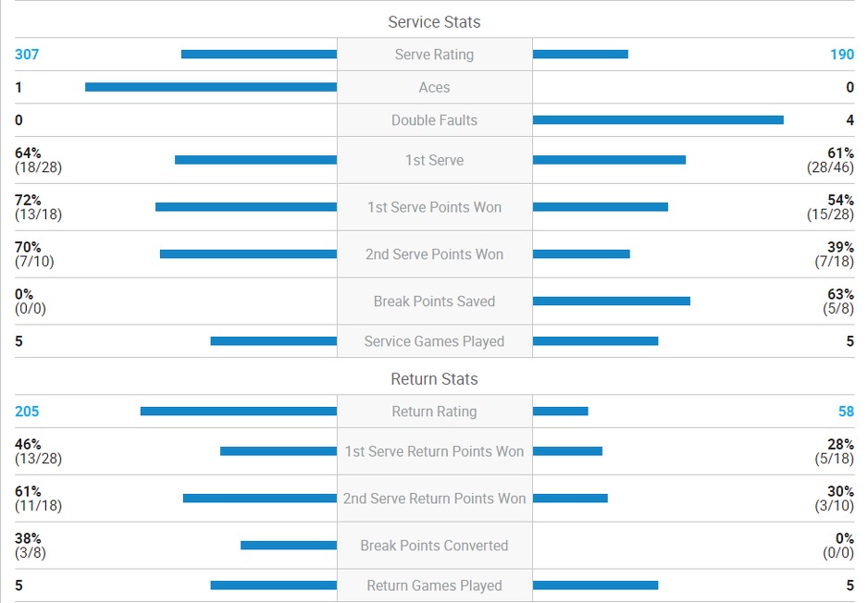Click the 205 return rating value
The width and height of the screenshot is (868, 603).
(27, 412)
